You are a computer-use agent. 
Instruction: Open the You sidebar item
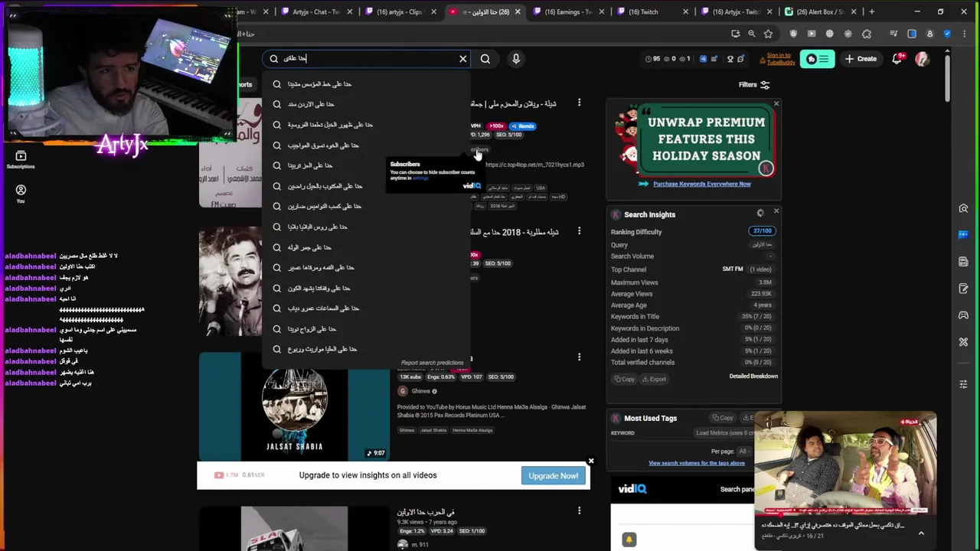click(21, 194)
